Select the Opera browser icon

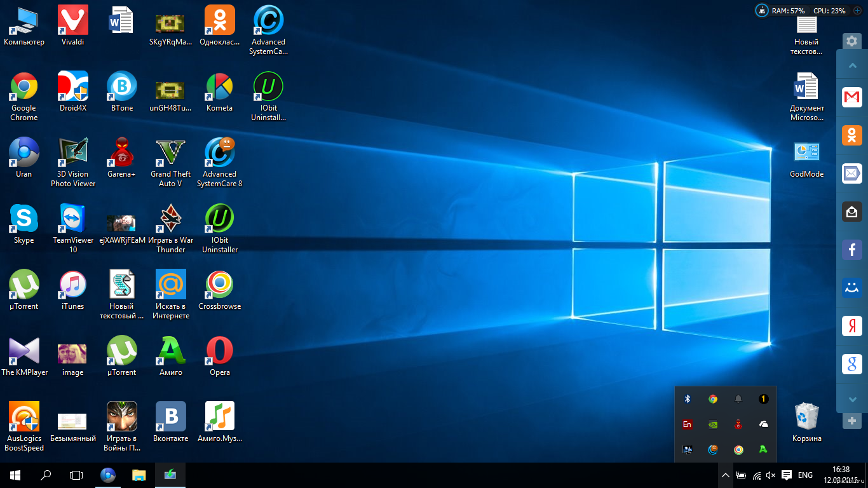point(220,356)
